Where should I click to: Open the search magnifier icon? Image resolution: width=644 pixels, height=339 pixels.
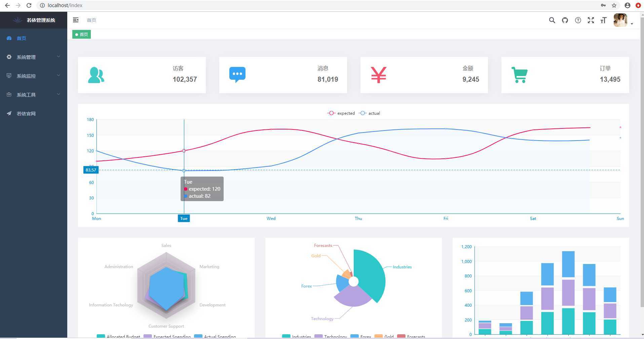point(552,20)
